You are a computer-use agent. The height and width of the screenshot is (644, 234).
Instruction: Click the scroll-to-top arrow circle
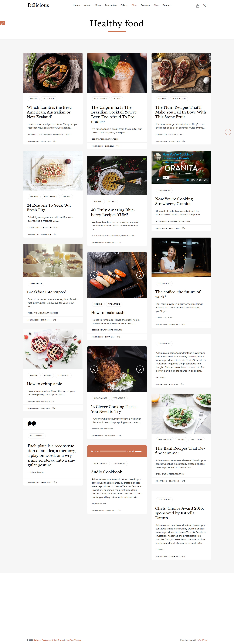pos(228,132)
